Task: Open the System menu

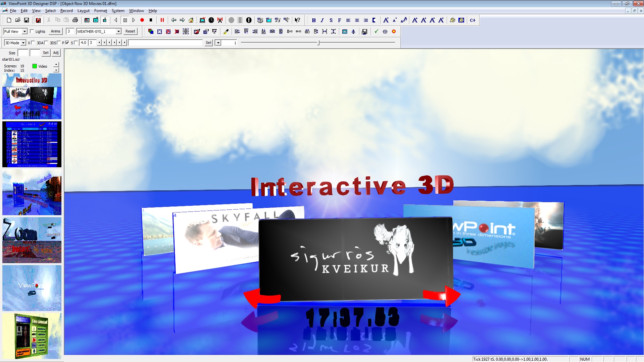Action: (118, 11)
